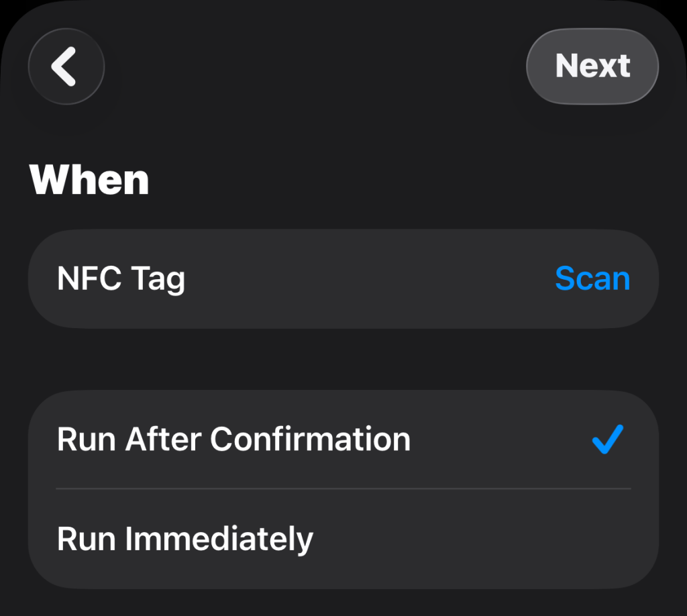The image size is (687, 616).
Task: Scan an NFC tag for the trigger
Action: 592,278
